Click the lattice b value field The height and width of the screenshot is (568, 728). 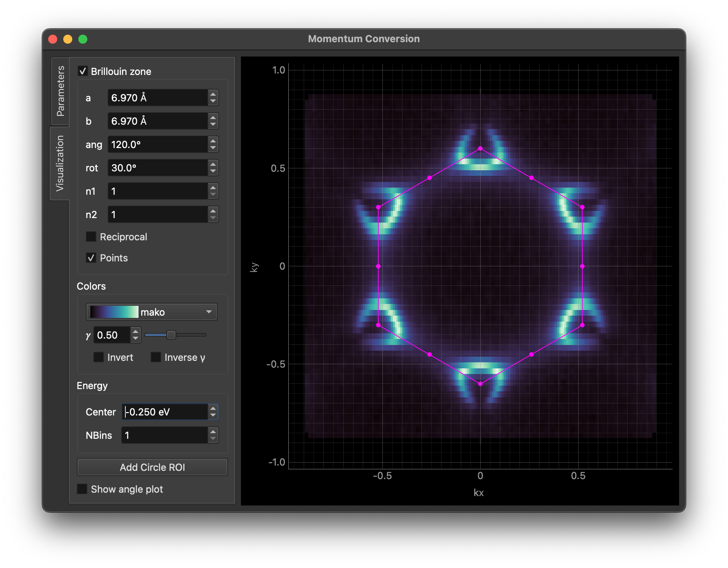pos(158,121)
